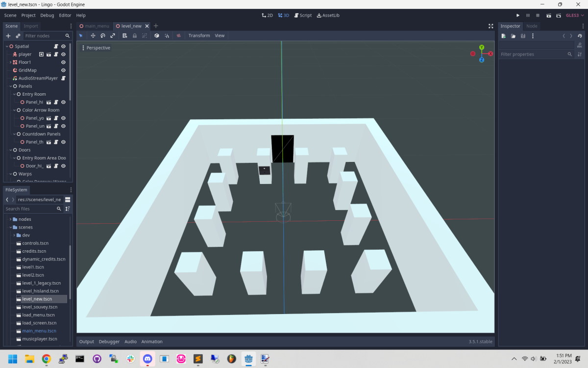Choose the Scale mode tool
Image resolution: width=588 pixels, height=368 pixels.
pos(113,36)
